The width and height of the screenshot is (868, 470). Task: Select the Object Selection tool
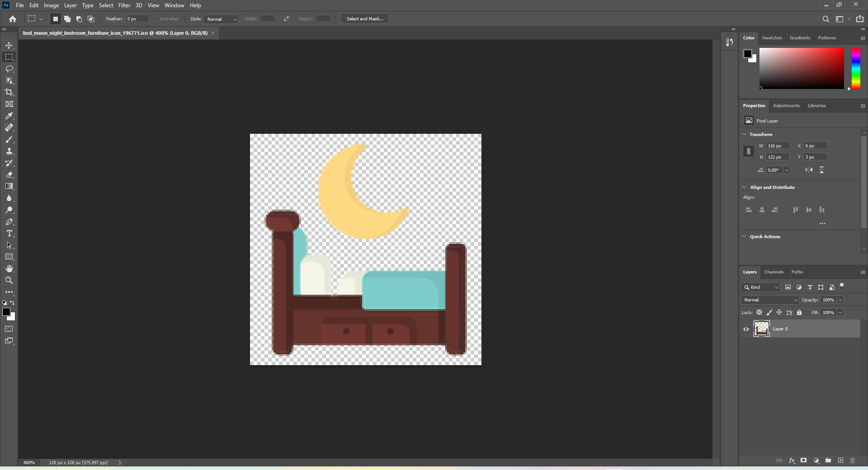[x=9, y=80]
